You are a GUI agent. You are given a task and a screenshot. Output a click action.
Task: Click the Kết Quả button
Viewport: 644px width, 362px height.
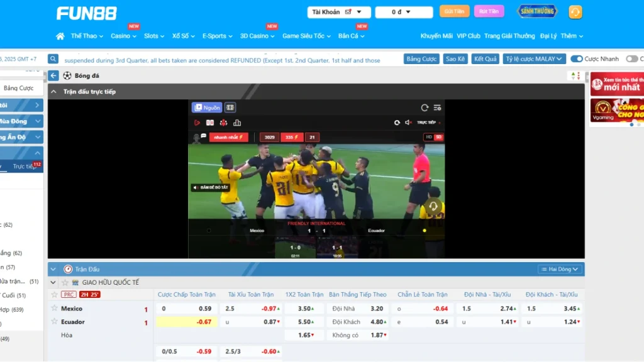pos(486,59)
